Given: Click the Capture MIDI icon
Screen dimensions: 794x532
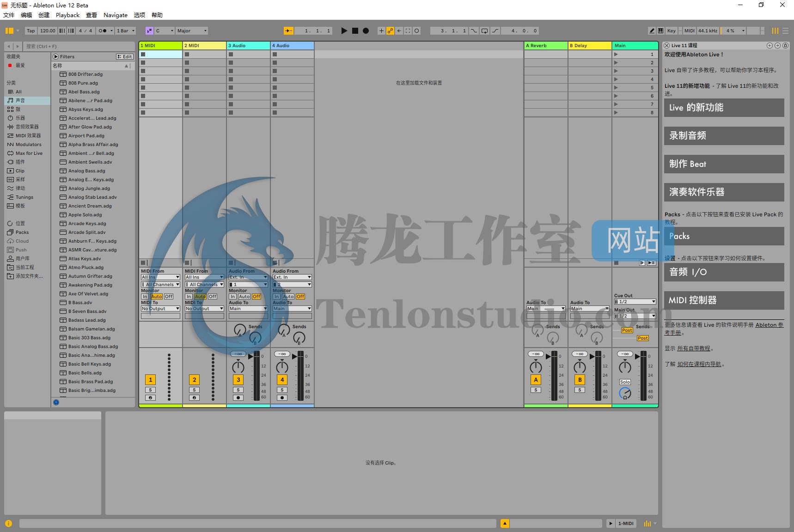Looking at the screenshot, I should [408, 31].
